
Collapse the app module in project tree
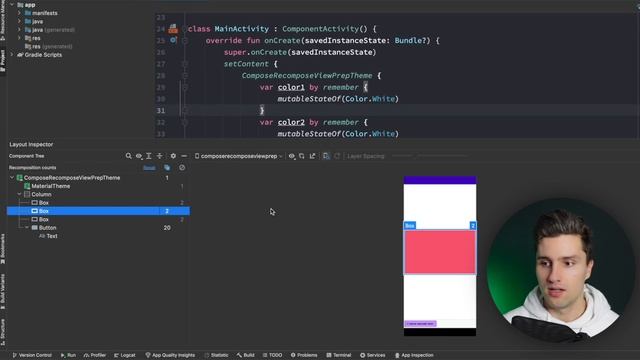pyautogui.click(x=12, y=5)
